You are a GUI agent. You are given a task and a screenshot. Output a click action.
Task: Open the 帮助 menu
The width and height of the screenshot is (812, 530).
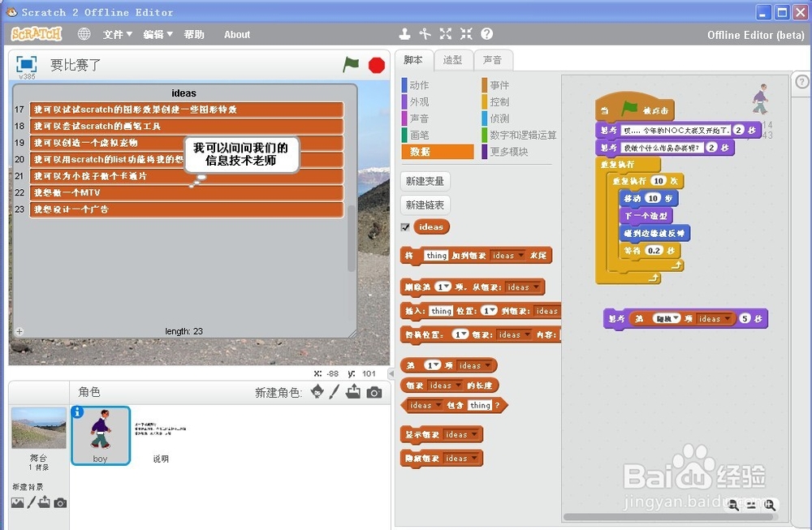pyautogui.click(x=194, y=34)
